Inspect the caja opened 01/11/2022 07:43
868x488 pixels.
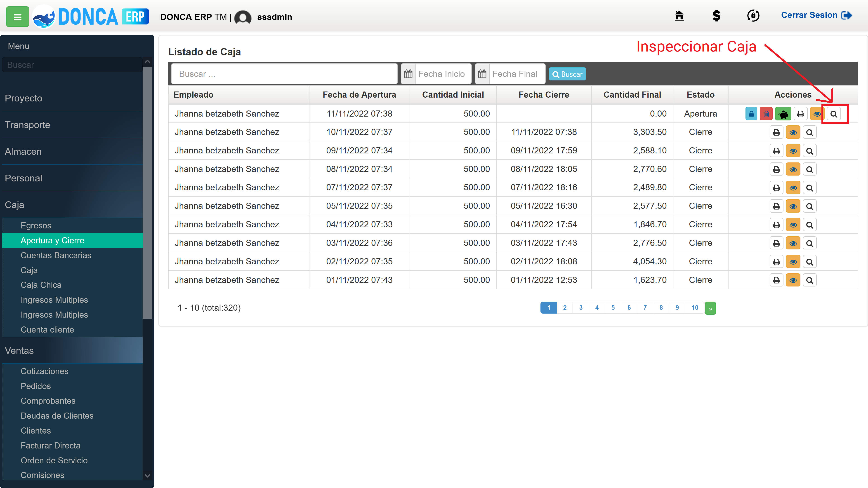pos(809,280)
